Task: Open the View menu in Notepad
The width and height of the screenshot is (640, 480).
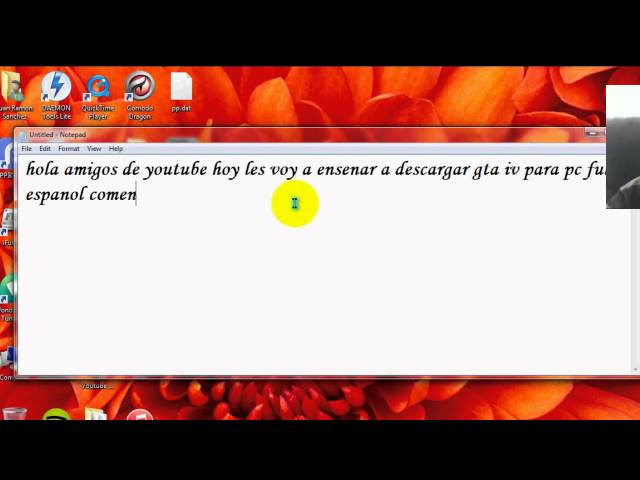Action: click(94, 149)
